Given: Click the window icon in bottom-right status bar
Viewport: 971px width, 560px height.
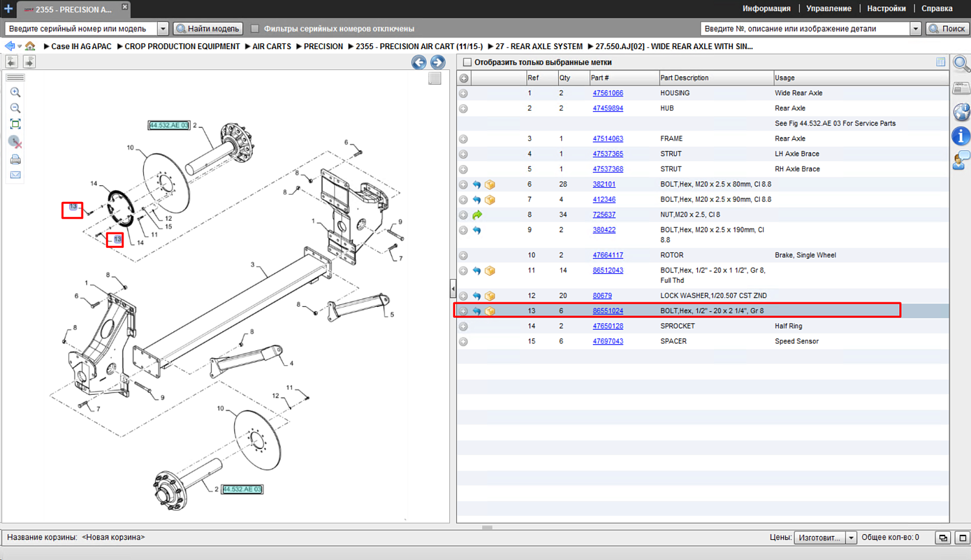Looking at the screenshot, I should coord(963,537).
